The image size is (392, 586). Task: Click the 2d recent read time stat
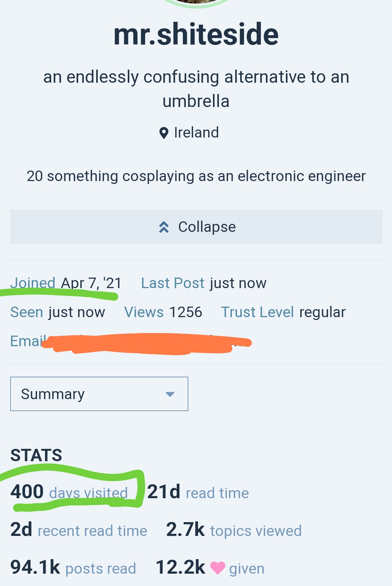click(79, 530)
